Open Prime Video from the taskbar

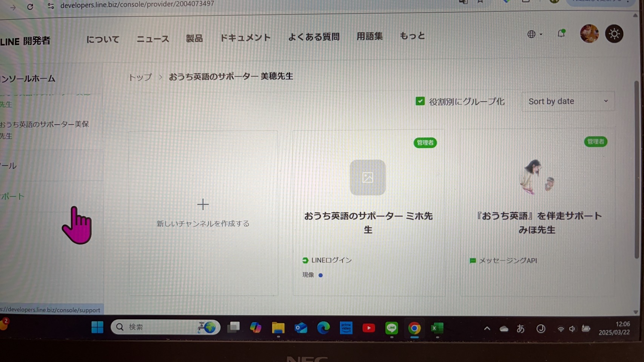pyautogui.click(x=346, y=328)
